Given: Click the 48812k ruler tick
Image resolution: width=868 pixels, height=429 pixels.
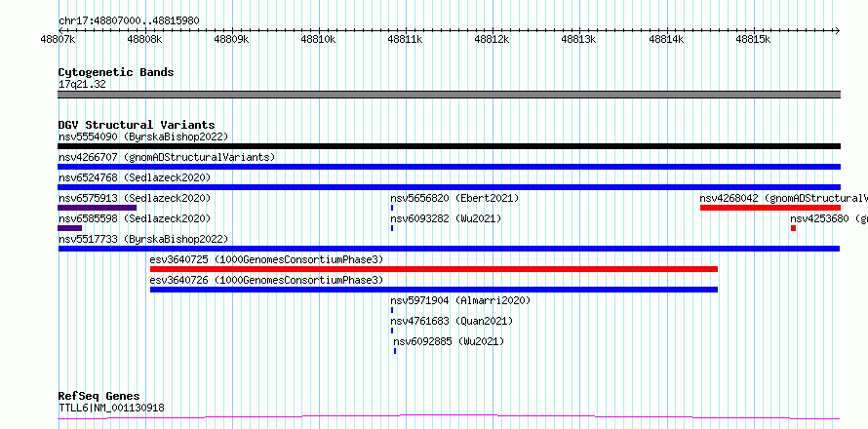Looking at the screenshot, I should tap(493, 39).
